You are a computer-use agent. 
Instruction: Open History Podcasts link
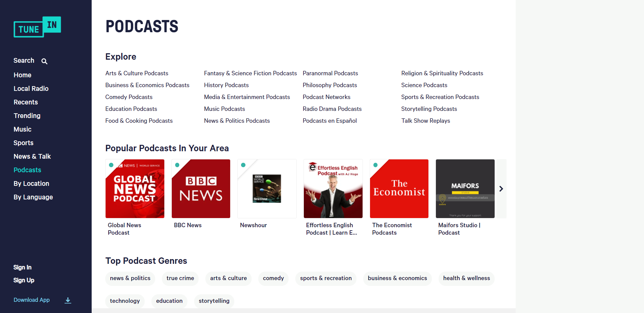pyautogui.click(x=226, y=85)
